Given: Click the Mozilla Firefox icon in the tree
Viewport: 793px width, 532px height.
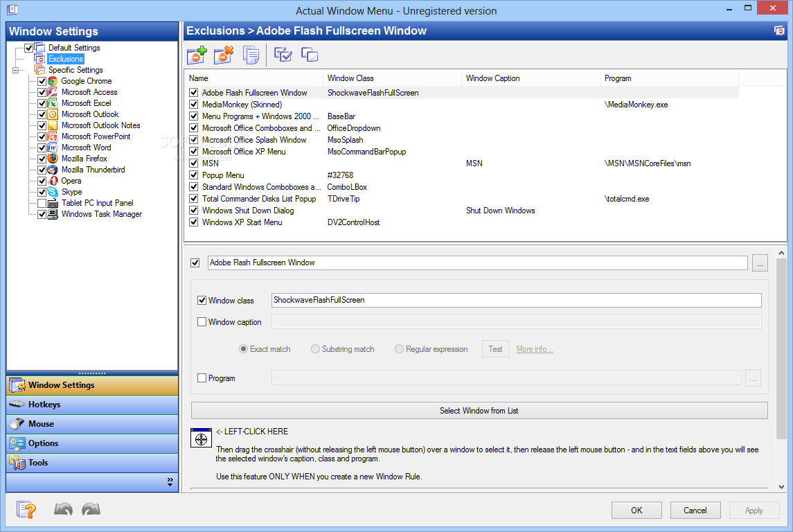Looking at the screenshot, I should tap(53, 159).
